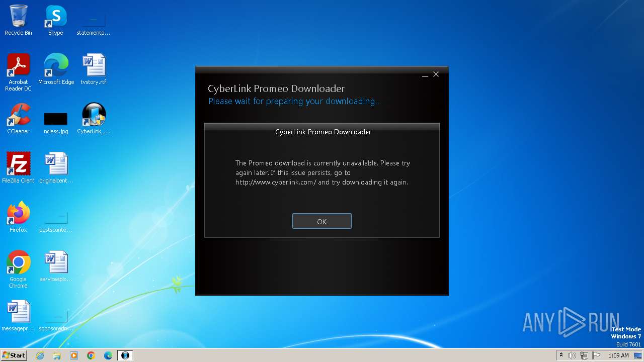Open the Recycle Bin desktop icon
This screenshot has height=362, width=644.
coord(18,20)
